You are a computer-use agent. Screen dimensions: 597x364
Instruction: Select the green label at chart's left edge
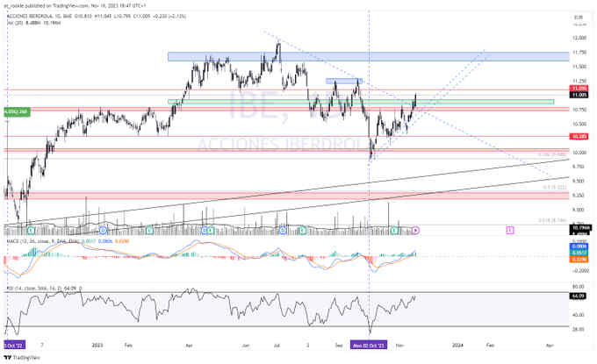click(17, 111)
